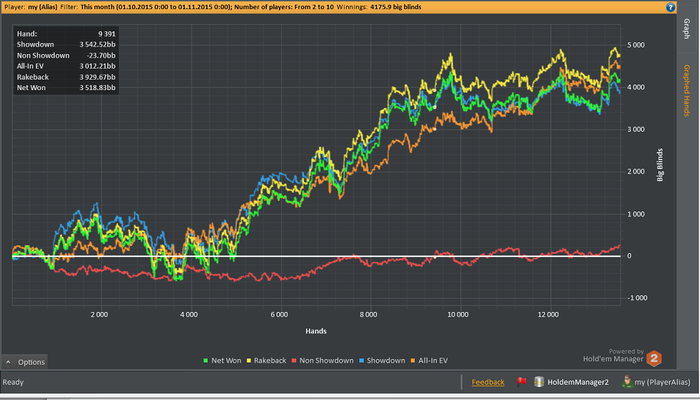Click the Winnings 4175.9 big blinds text

(379, 7)
